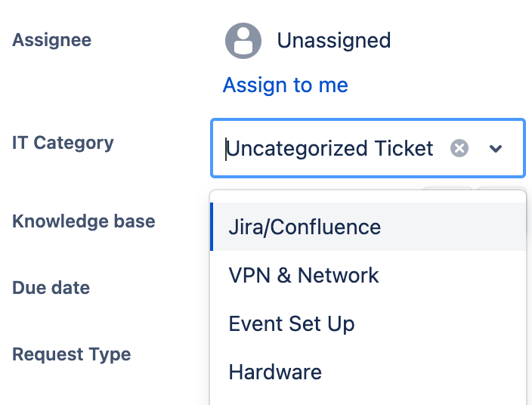Click the Knowledge base label

point(84,221)
